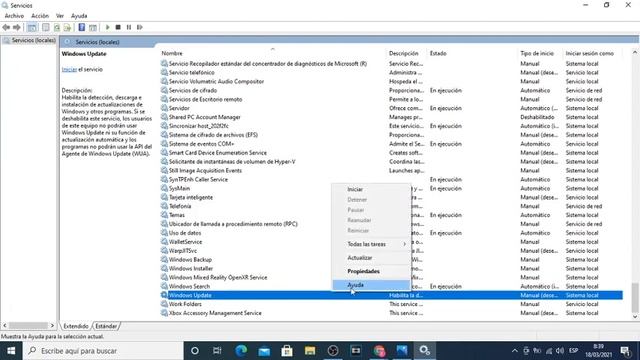The height and width of the screenshot is (360, 640).
Task: Choose Propiedades in the context menu
Action: (371, 271)
